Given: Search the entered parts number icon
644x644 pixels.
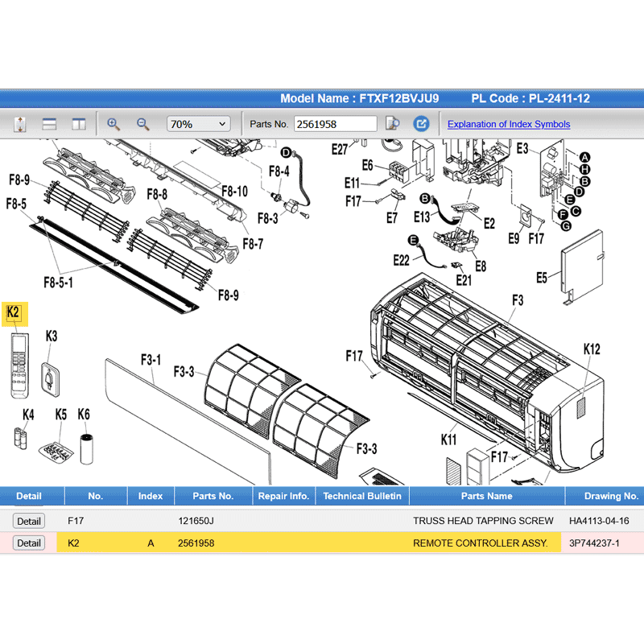Looking at the screenshot, I should coord(392,124).
